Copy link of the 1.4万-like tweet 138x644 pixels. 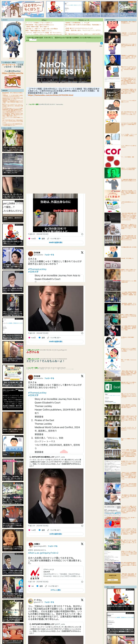click(x=54, y=530)
